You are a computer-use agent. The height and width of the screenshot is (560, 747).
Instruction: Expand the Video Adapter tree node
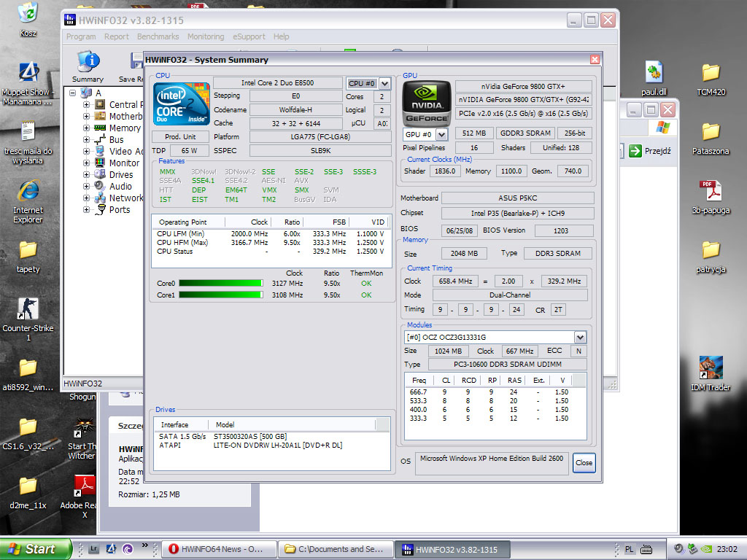86,151
